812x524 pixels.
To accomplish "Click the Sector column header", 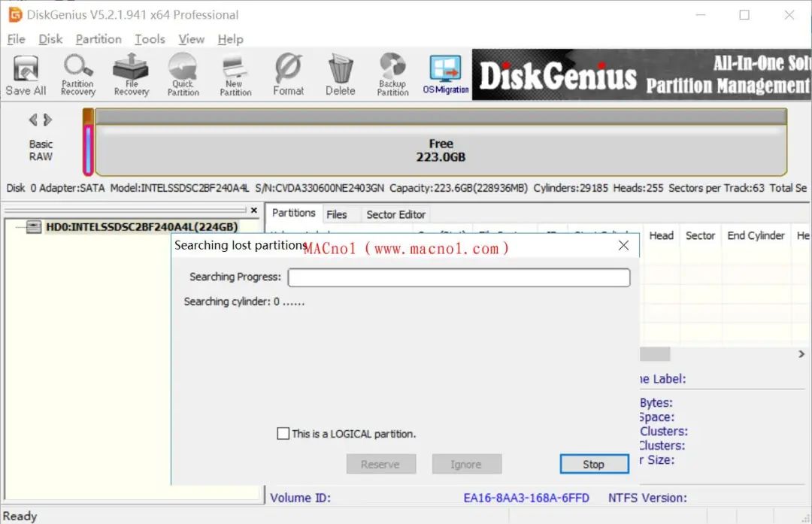I will click(x=700, y=235).
